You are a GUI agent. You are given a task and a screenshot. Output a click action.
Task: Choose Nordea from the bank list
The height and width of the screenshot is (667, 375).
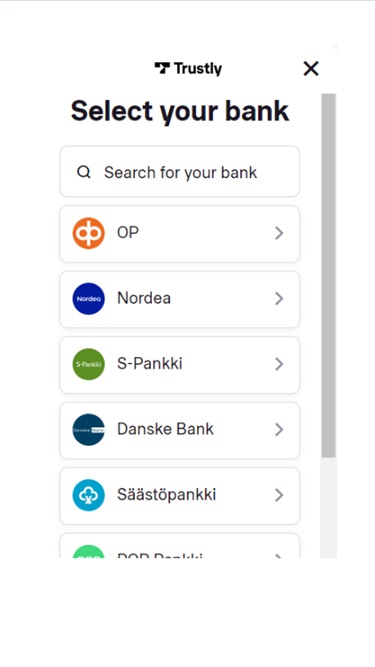pos(179,299)
